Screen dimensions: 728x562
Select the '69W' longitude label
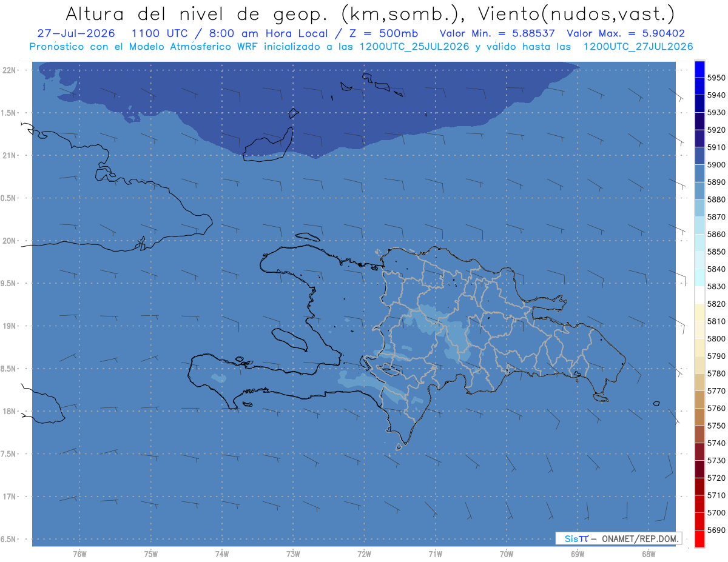578,554
